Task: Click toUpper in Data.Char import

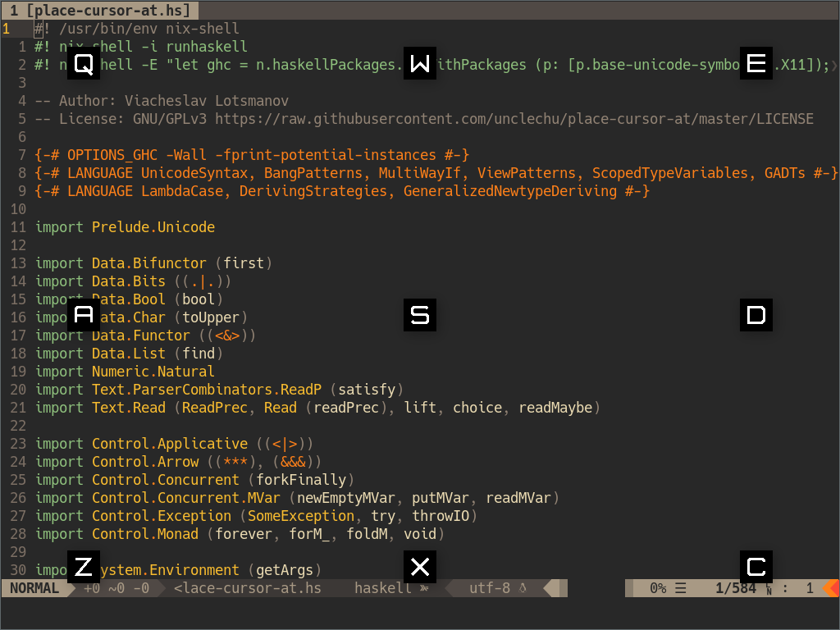Action: [x=211, y=317]
